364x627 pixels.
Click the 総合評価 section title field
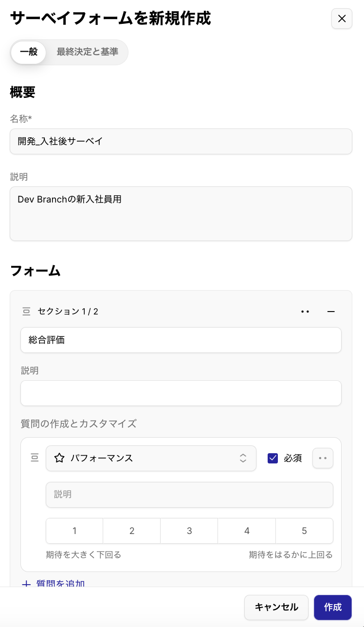click(181, 340)
